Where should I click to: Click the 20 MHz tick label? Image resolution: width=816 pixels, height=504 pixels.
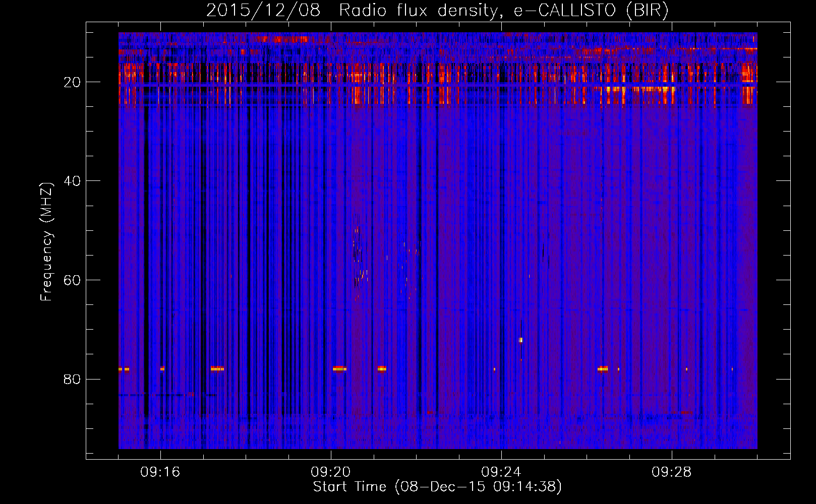click(x=72, y=82)
